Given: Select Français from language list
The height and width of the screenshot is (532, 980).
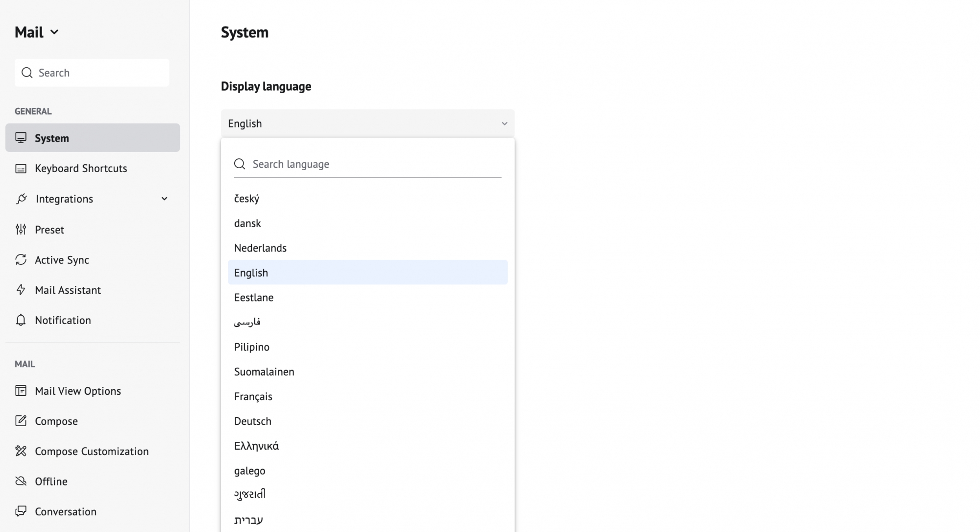Looking at the screenshot, I should click(x=253, y=396).
